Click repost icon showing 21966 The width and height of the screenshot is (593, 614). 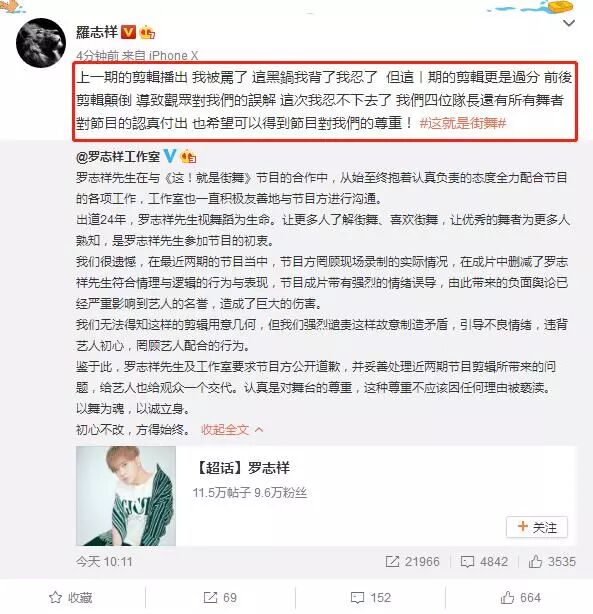[412, 562]
